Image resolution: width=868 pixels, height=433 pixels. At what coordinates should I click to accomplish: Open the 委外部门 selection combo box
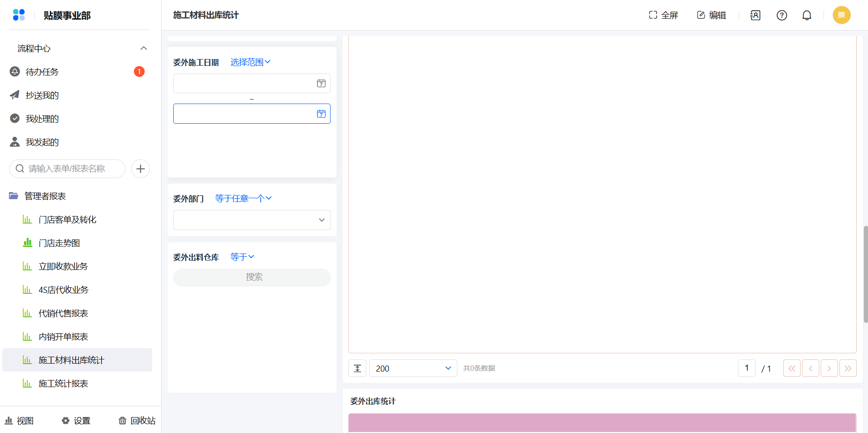[252, 220]
